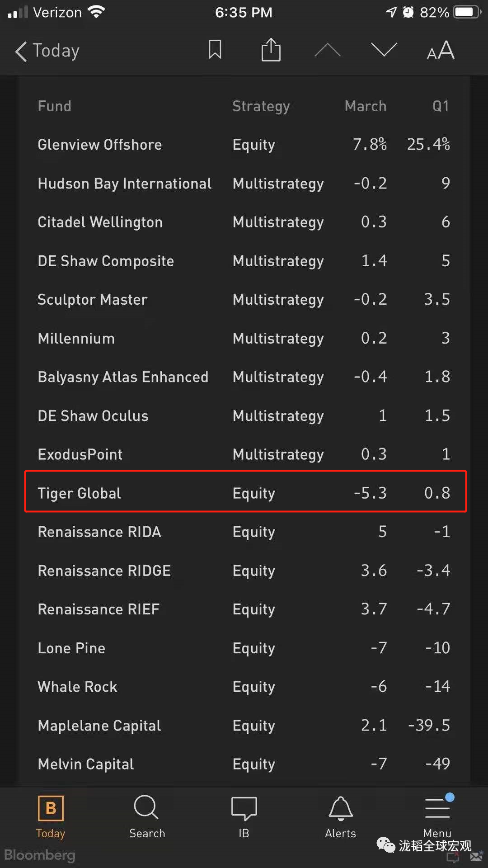Go back to Today
This screenshot has height=868, width=488.
(x=48, y=51)
